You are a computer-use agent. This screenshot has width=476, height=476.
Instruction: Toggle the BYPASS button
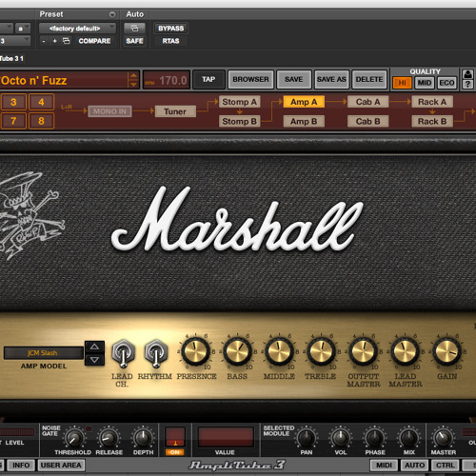pos(171,29)
